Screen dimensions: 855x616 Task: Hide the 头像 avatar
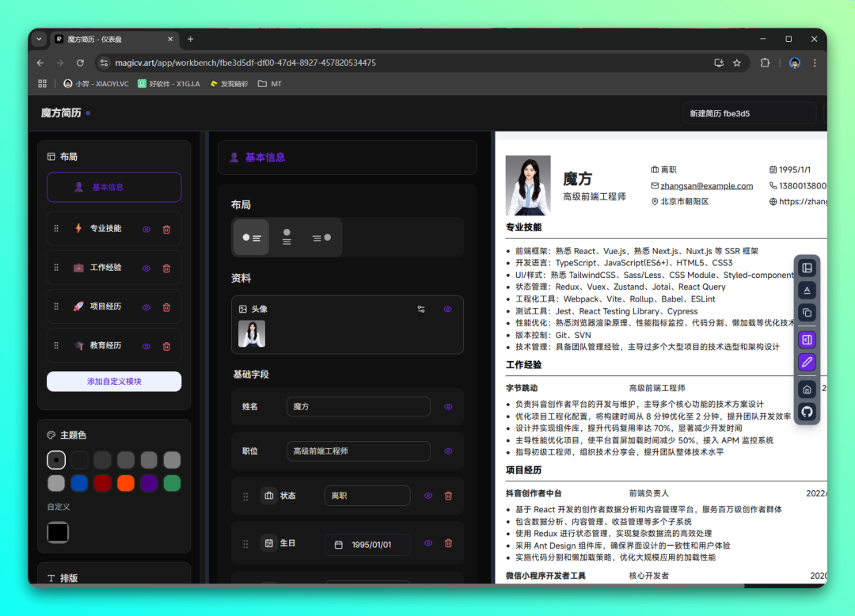pos(448,309)
